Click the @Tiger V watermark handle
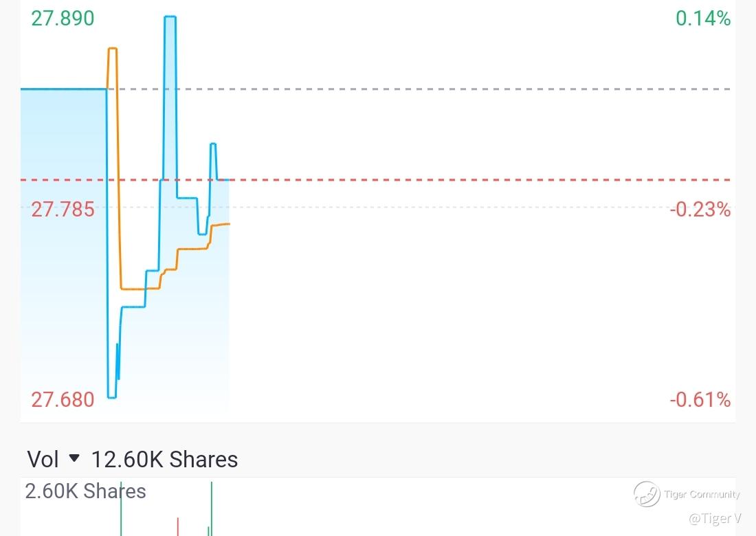Screen dimensions: 756x536 (715, 518)
